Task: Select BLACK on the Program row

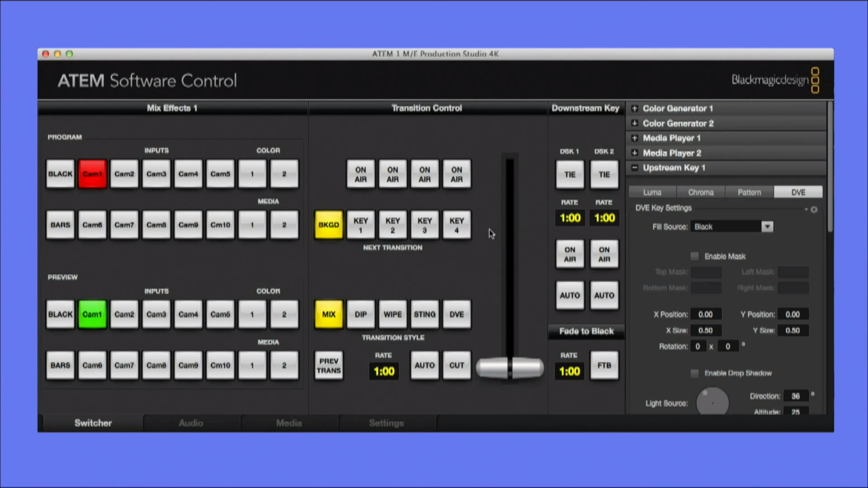Action: [60, 174]
